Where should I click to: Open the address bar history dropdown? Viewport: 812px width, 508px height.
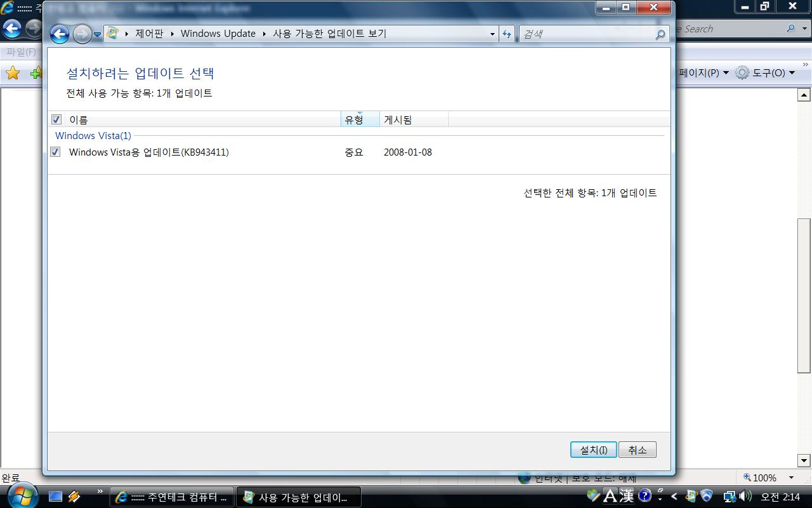(492, 34)
